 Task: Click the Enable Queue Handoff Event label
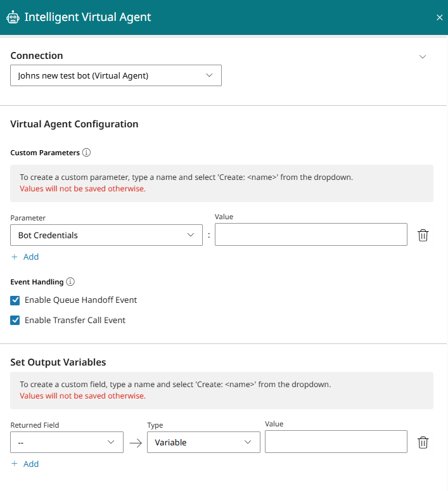click(x=81, y=300)
